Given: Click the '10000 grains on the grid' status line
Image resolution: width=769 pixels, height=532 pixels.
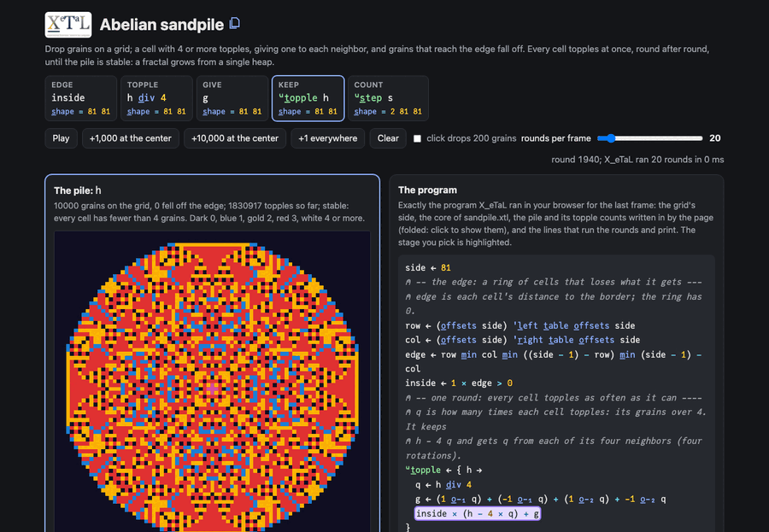Looking at the screenshot, I should [x=209, y=212].
